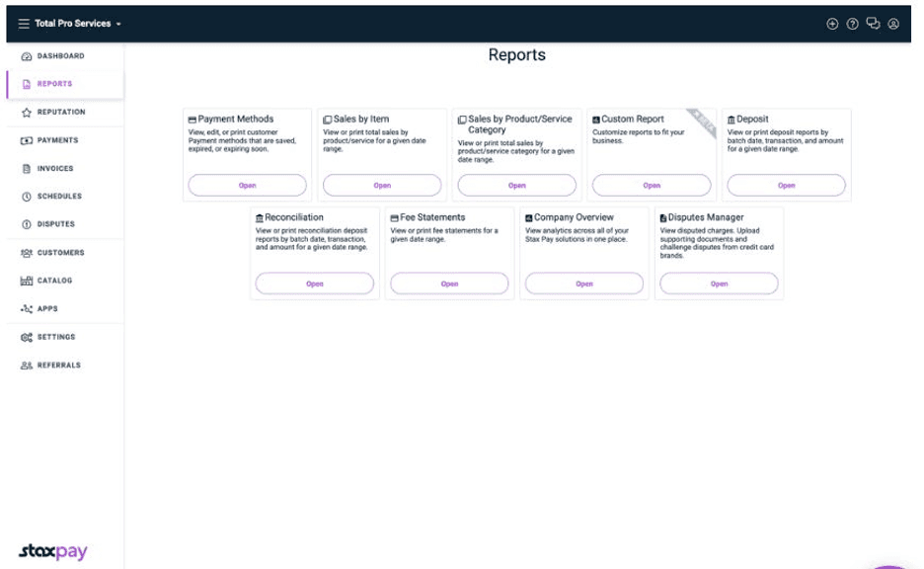This screenshot has height=569, width=924.
Task: Open the help question mark icon
Action: click(x=853, y=24)
